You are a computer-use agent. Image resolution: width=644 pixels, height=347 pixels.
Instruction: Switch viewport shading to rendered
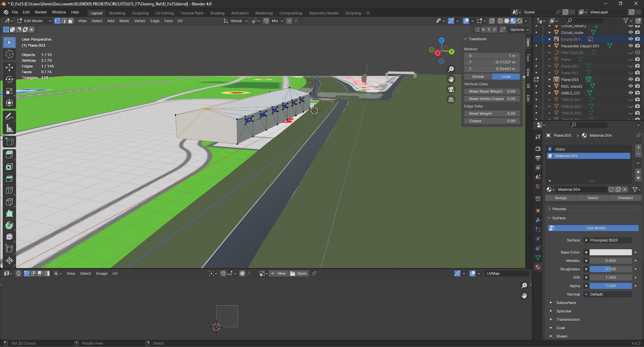[x=519, y=21]
